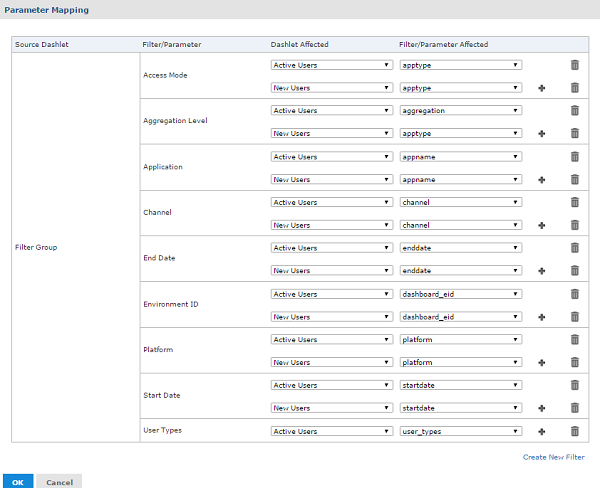
Task: Delete the Access Mode Active Users mapping
Action: coord(574,65)
